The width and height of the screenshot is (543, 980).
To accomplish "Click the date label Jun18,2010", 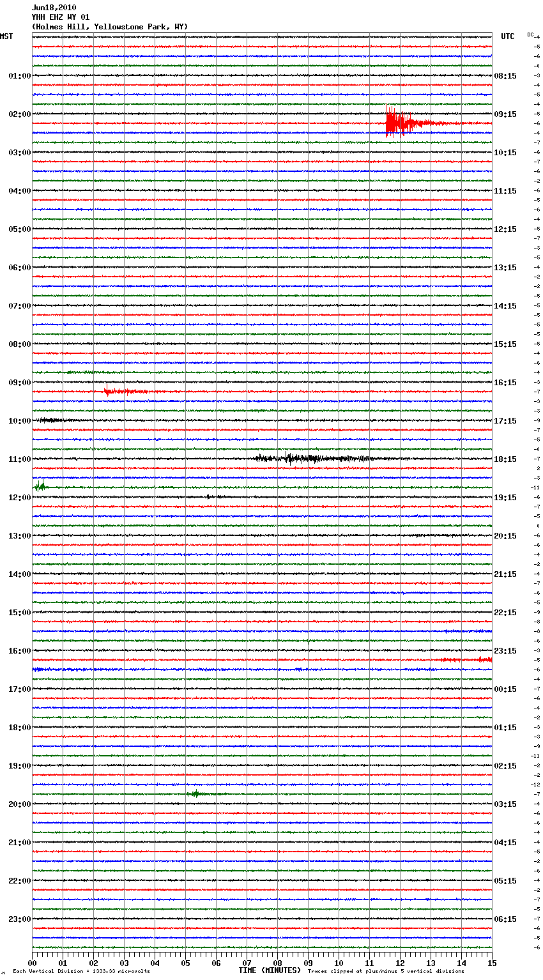I will (54, 8).
